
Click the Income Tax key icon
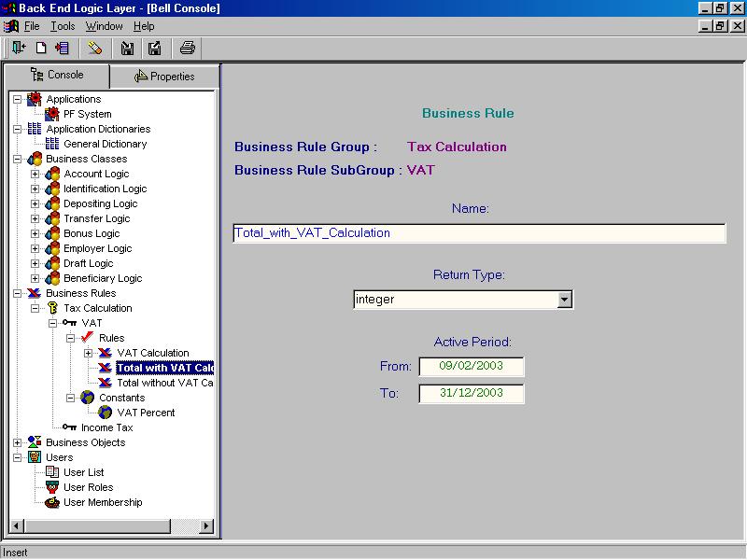coord(69,427)
